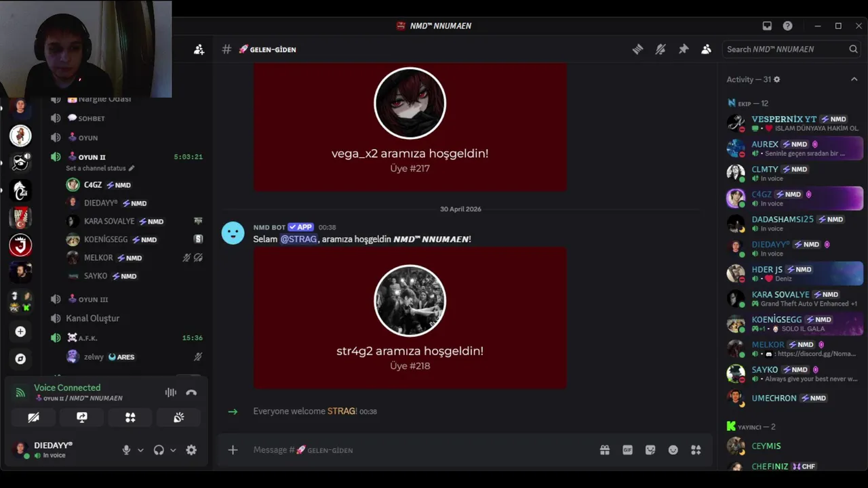
Task: Click the Search NMD NNUMAEN field
Action: tap(792, 49)
